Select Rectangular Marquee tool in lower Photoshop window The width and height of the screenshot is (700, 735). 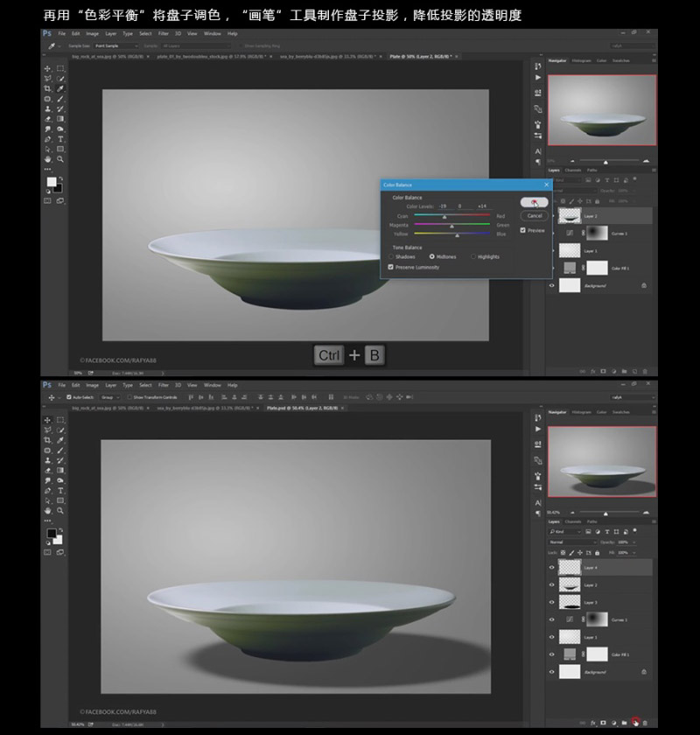pos(60,420)
